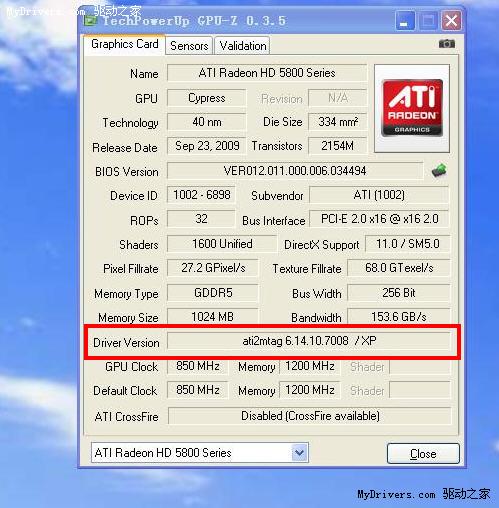Image resolution: width=499 pixels, height=508 pixels.
Task: Close GPU-Z with the red X
Action: click(x=451, y=21)
